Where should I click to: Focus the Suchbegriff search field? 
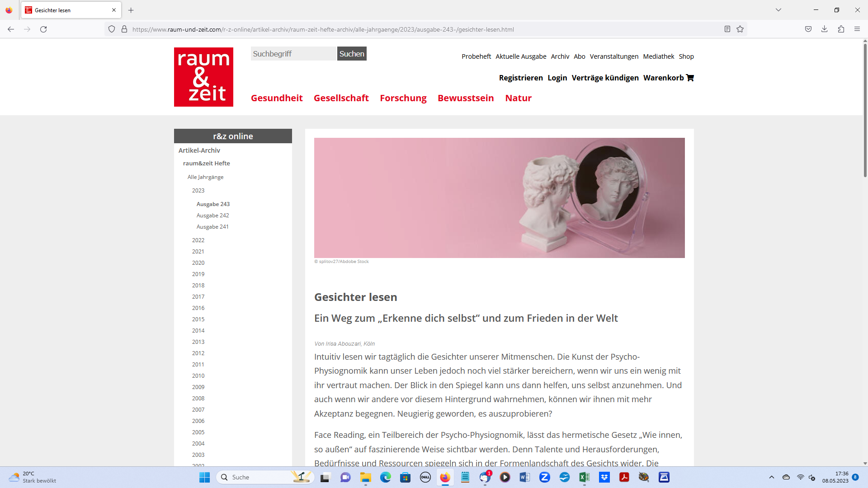click(293, 54)
